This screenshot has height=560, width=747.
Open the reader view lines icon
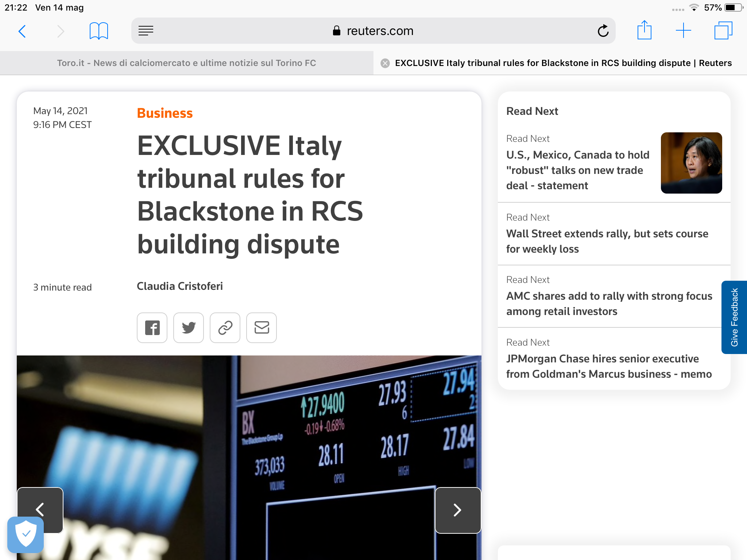pyautogui.click(x=146, y=31)
